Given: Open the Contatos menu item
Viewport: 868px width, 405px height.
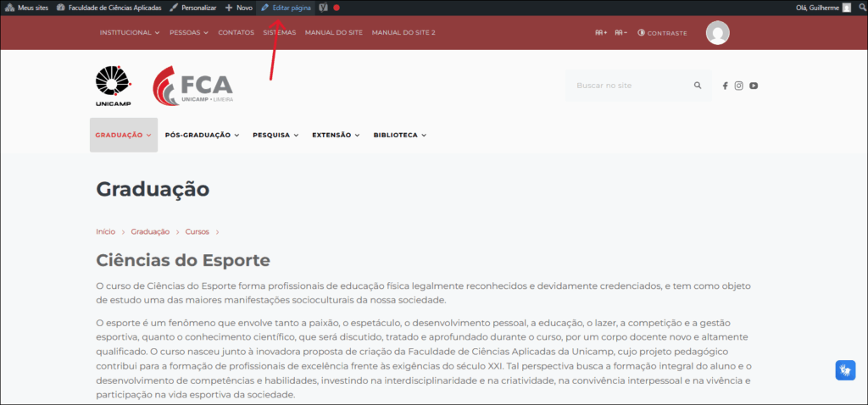Looking at the screenshot, I should (236, 33).
